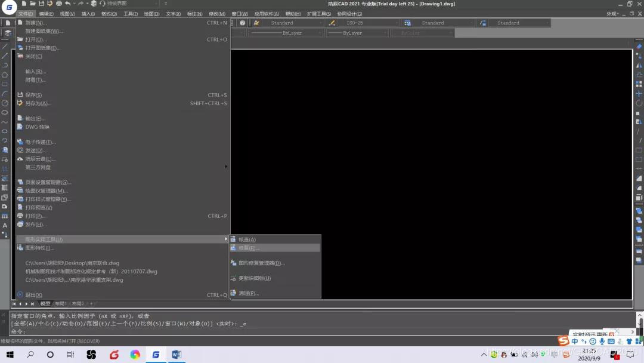Viewport: 644px width, 363px height.
Task: Choose 图形修复管理器(D)... in the submenu
Action: tap(275, 263)
